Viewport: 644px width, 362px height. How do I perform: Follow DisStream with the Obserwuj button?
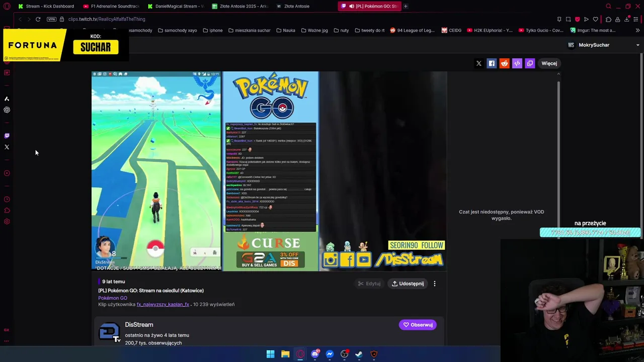coord(418,325)
